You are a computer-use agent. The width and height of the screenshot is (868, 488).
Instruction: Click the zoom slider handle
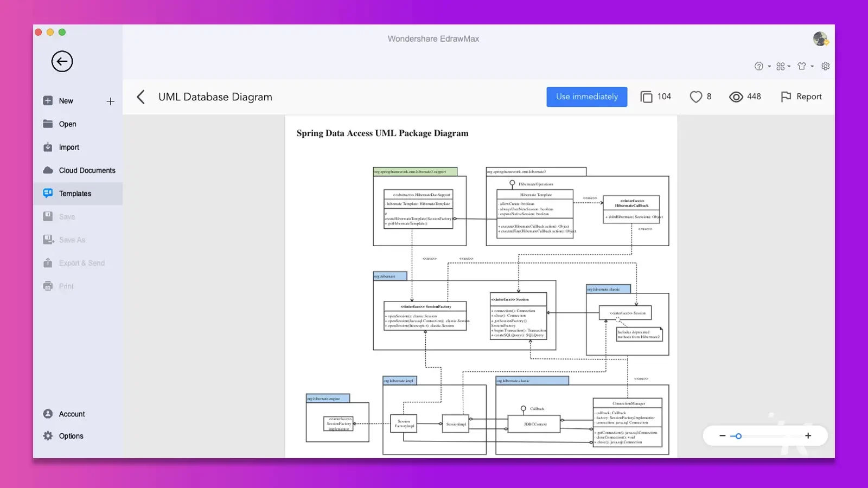coord(738,436)
